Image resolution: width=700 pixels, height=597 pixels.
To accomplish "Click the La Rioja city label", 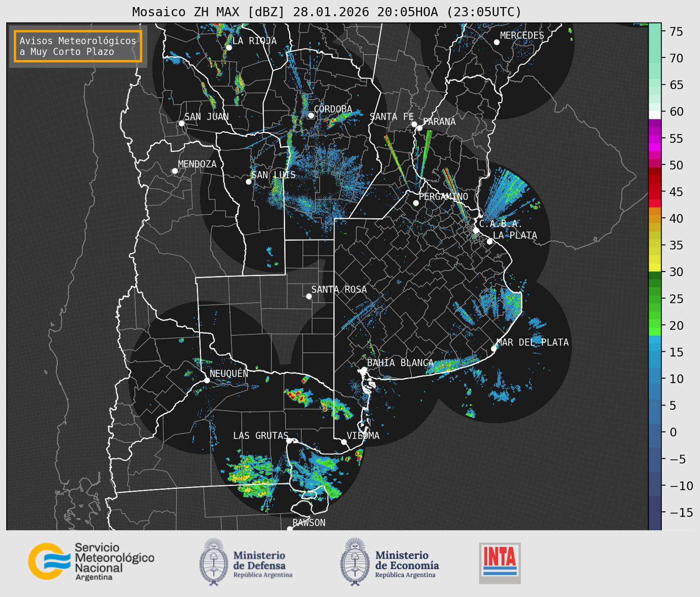I will 254,41.
